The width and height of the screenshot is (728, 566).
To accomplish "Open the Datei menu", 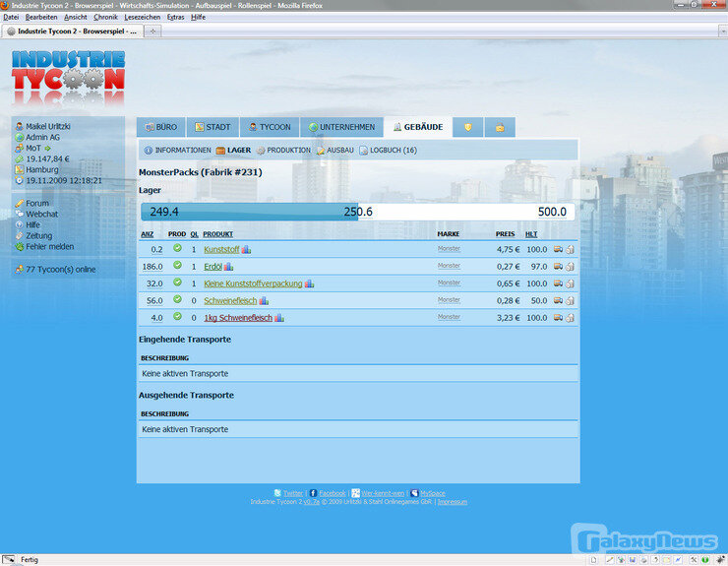I will (11, 17).
